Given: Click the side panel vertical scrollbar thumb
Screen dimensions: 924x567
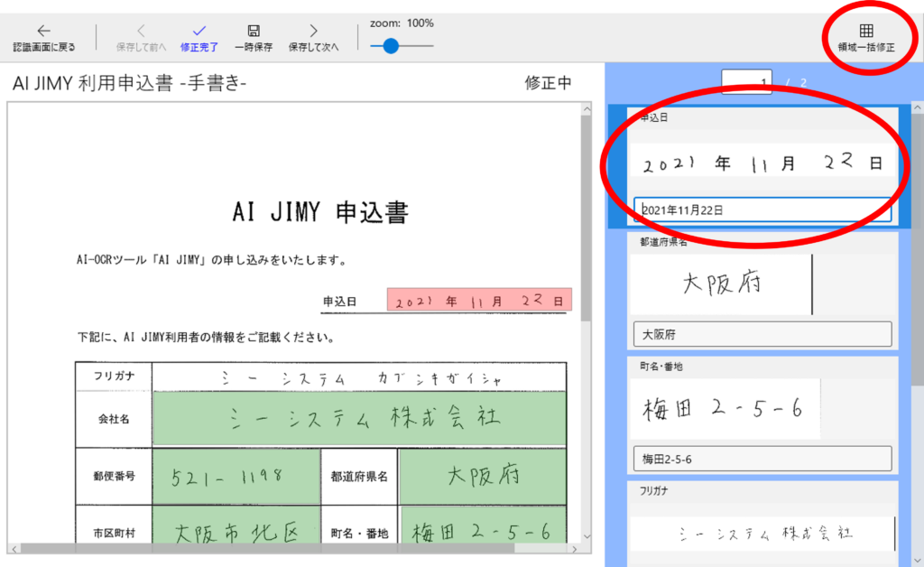Looking at the screenshot, I should pos(918,250).
